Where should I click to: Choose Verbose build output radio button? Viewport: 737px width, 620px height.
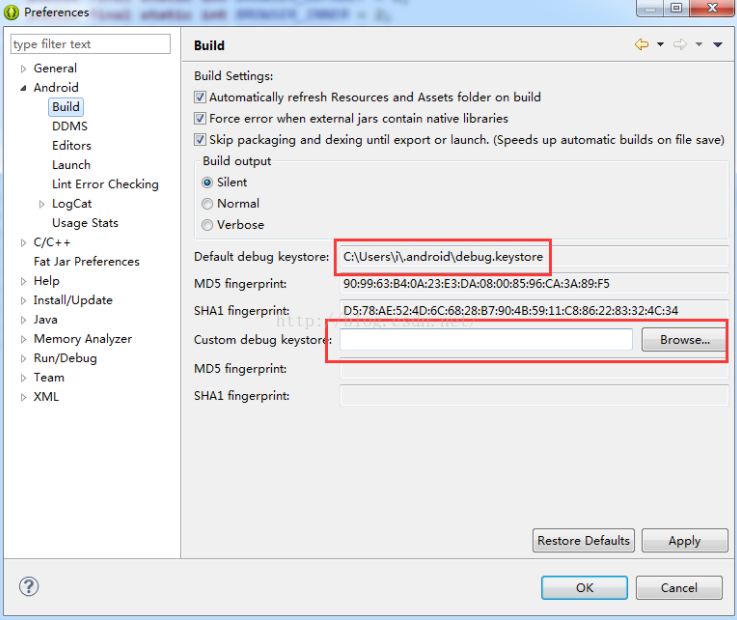pyautogui.click(x=208, y=225)
